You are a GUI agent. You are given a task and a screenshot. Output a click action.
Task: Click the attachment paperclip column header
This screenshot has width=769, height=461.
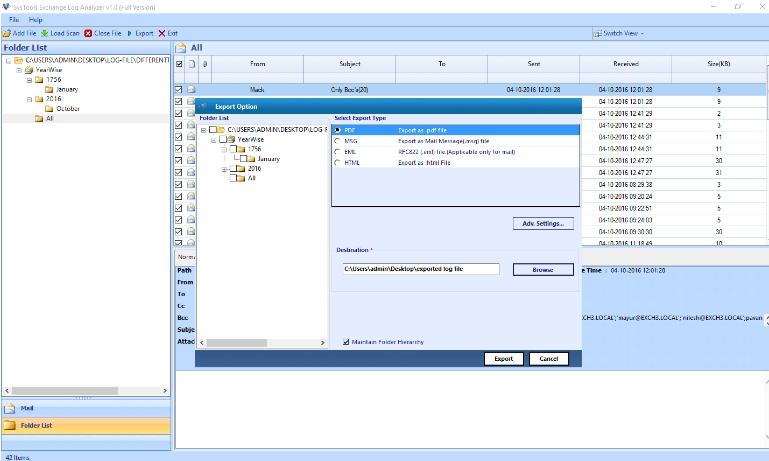tap(205, 64)
